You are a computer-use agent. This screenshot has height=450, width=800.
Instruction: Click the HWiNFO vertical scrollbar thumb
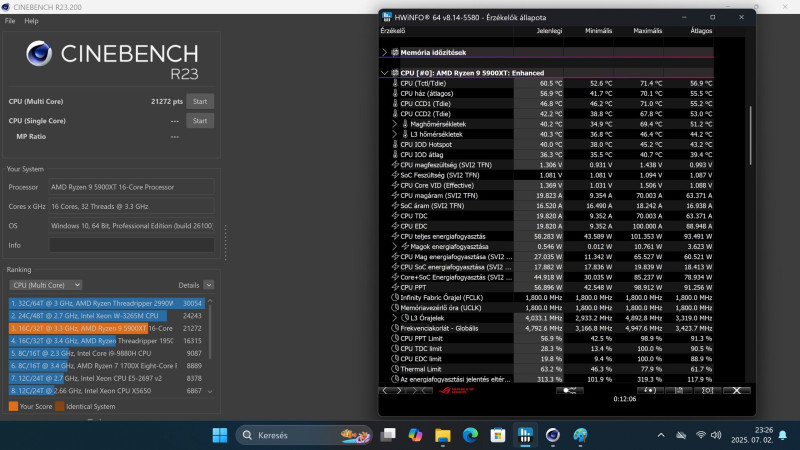(750, 135)
